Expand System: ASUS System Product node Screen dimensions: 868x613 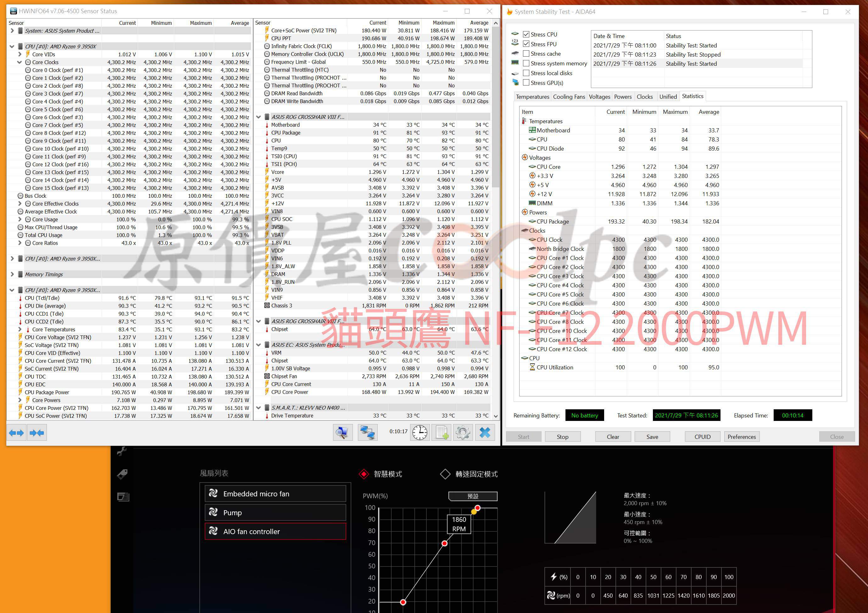(12, 30)
